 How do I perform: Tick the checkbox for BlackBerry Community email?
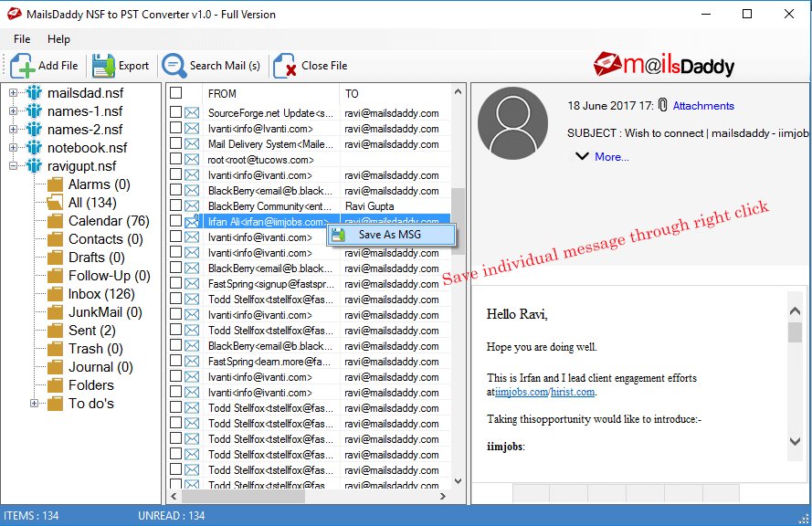click(176, 206)
